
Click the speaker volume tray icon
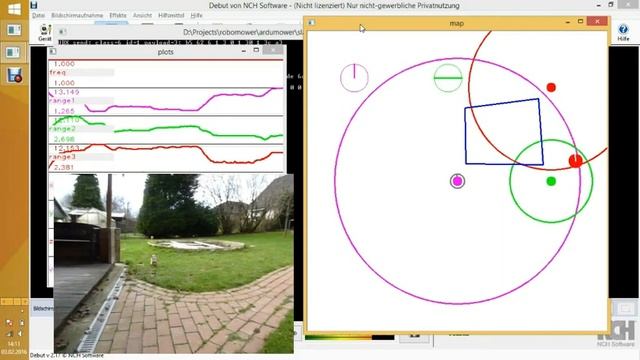point(20,333)
